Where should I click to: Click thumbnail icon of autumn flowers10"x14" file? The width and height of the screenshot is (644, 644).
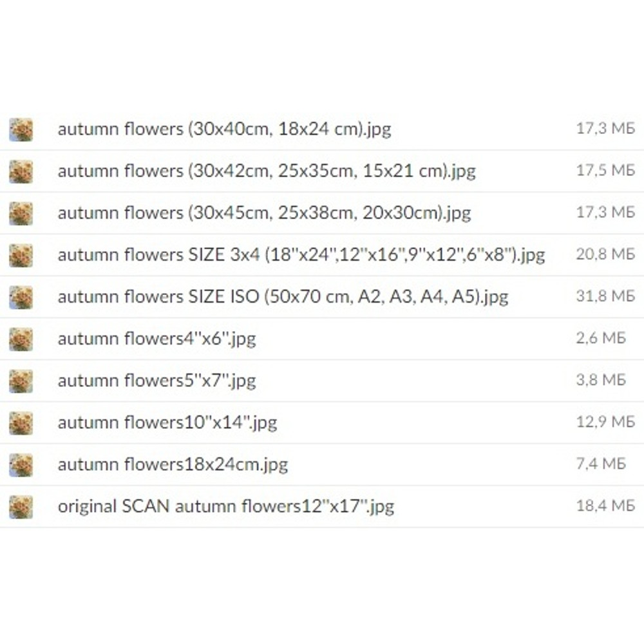click(21, 422)
